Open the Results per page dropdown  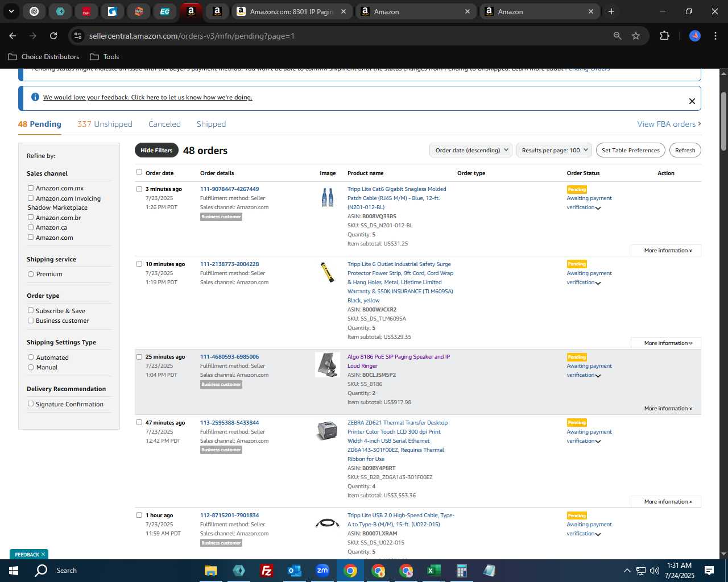coord(555,150)
